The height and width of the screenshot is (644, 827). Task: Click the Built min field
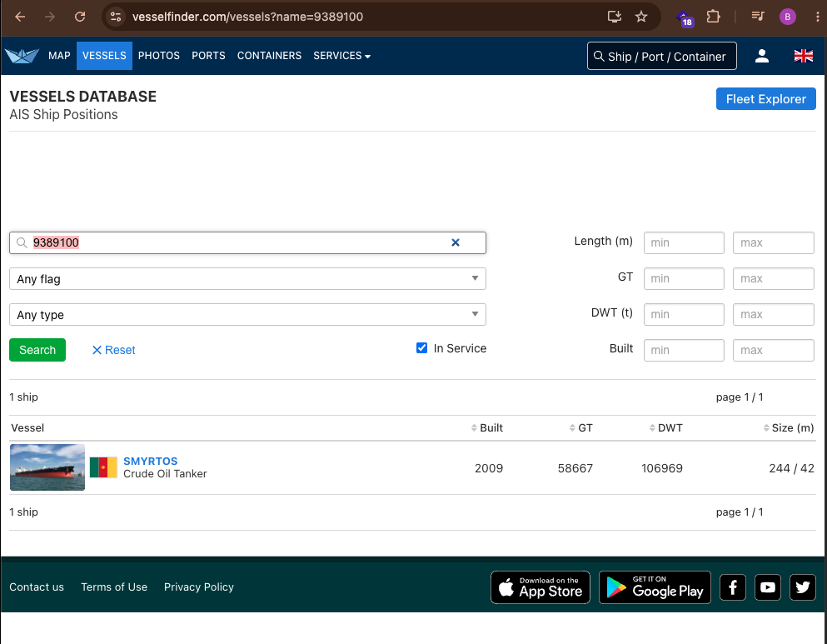point(684,350)
